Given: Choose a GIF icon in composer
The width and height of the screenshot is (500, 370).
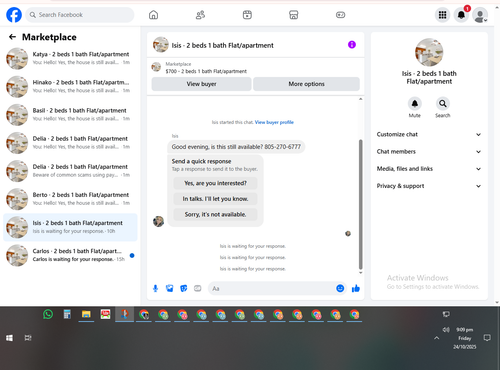Looking at the screenshot, I should [x=198, y=288].
